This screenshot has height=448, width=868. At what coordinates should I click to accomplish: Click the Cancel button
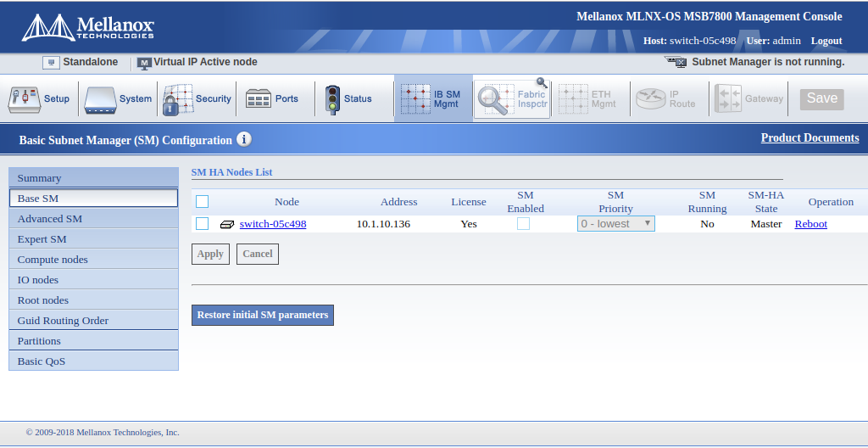coord(258,254)
